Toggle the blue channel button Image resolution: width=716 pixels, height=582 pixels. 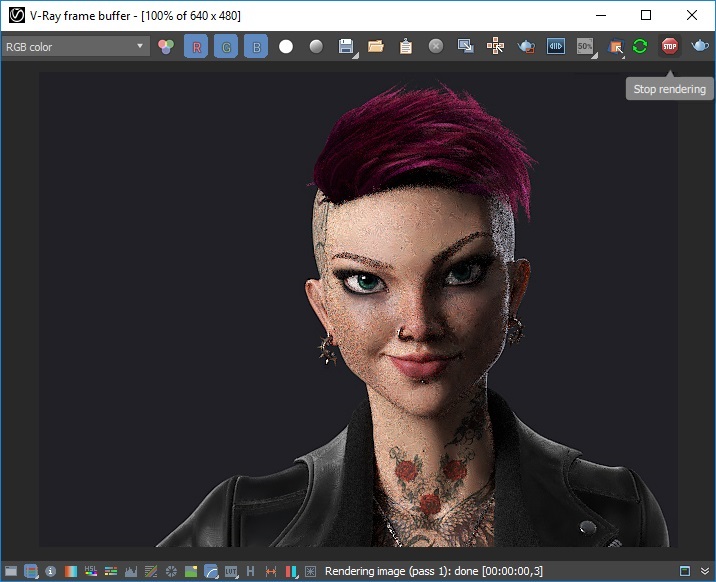256,46
